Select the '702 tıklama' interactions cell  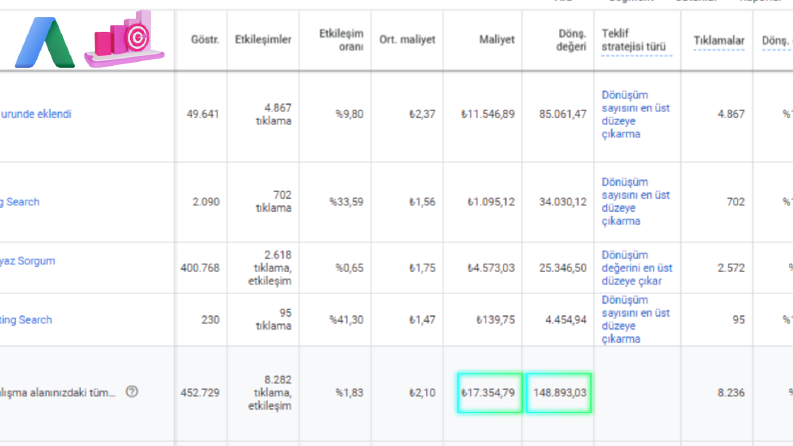coord(274,201)
